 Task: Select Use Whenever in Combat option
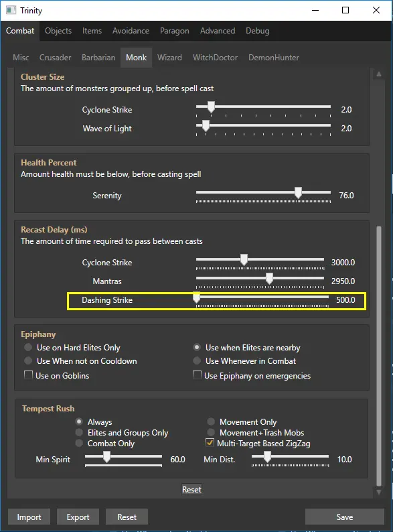click(197, 360)
